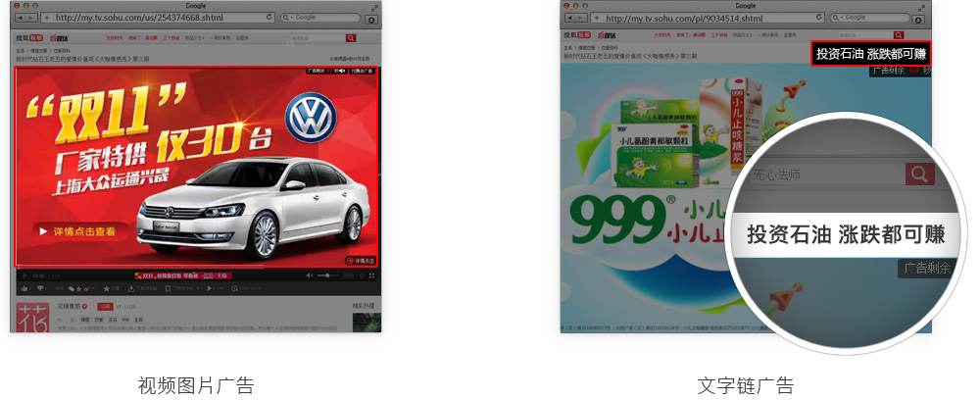This screenshot has height=400, width=980.
Task: Click the 9034514.shtml address bar
Action: coord(707,18)
